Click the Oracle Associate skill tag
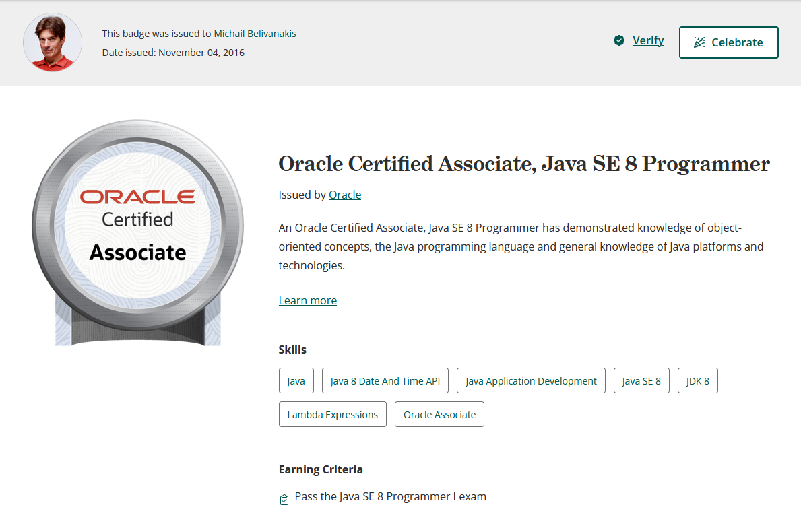 pyautogui.click(x=439, y=414)
